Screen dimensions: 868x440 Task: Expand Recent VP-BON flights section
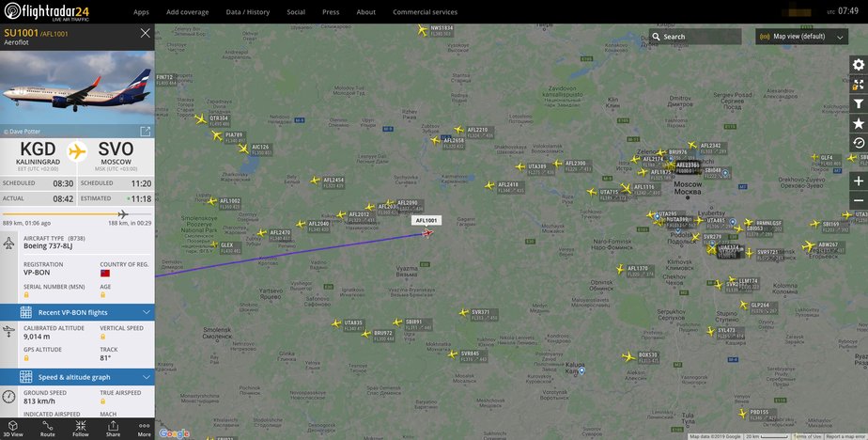pyautogui.click(x=77, y=312)
